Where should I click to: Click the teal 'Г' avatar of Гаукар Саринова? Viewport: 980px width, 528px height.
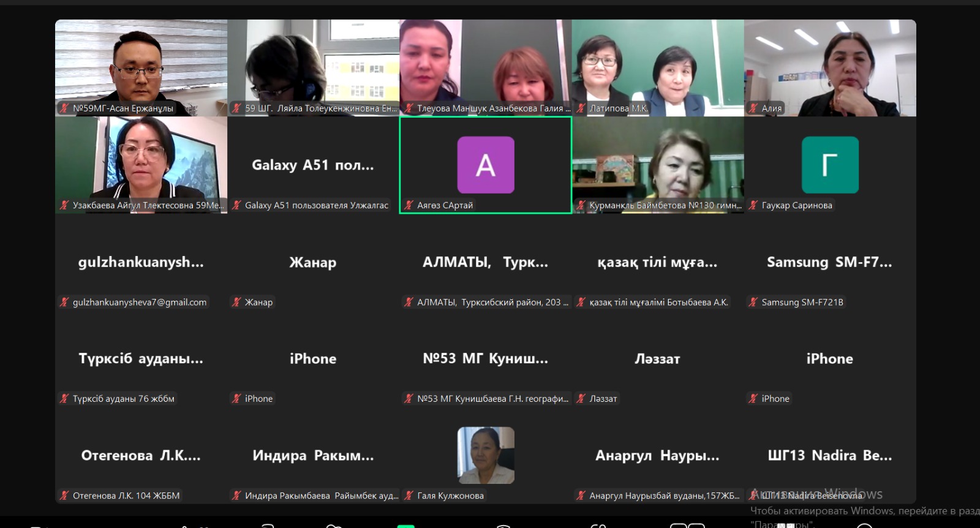[829, 165]
